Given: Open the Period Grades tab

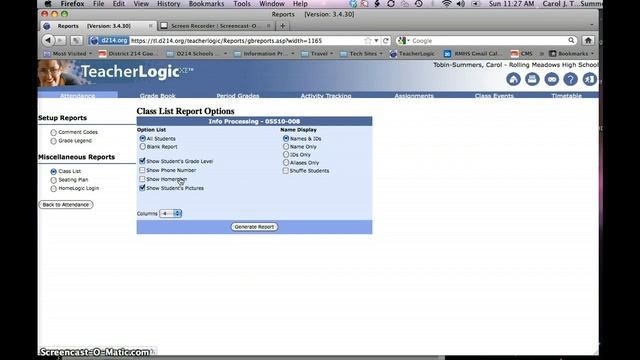Looking at the screenshot, I should [238, 95].
